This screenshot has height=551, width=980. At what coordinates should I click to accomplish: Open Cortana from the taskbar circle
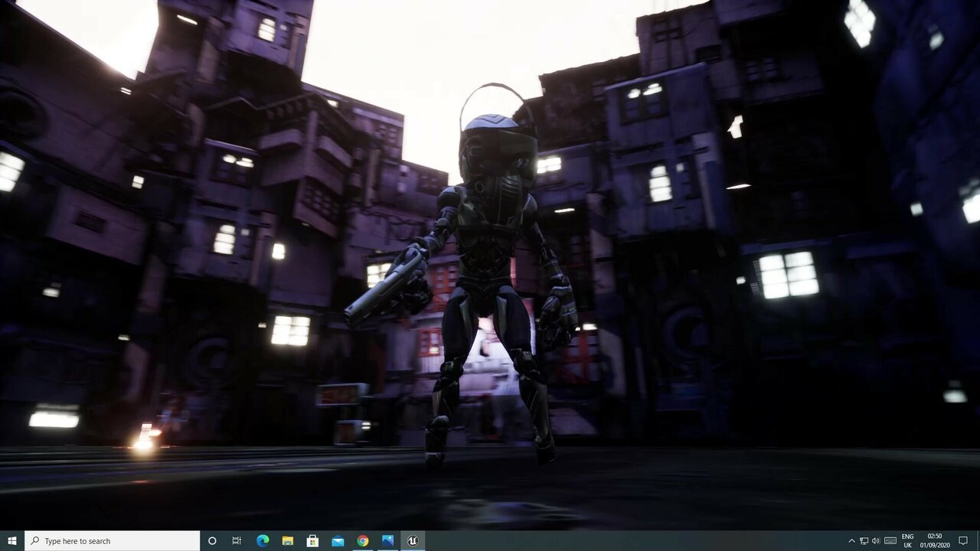[212, 540]
